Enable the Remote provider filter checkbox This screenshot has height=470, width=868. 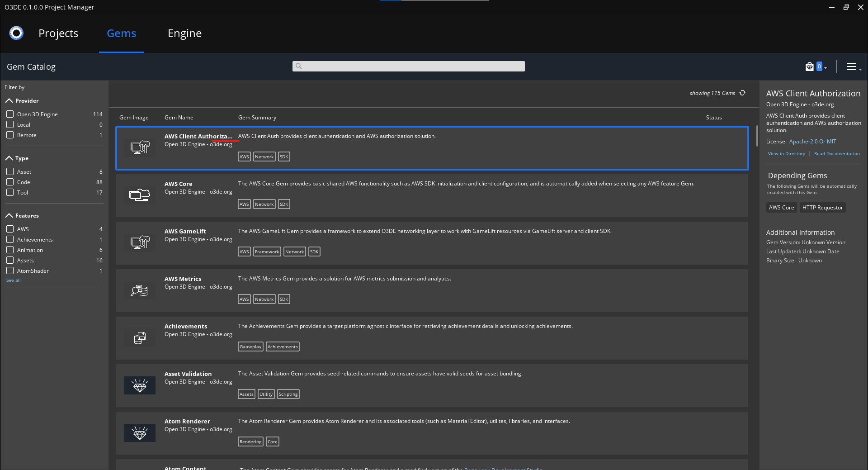[x=10, y=135]
